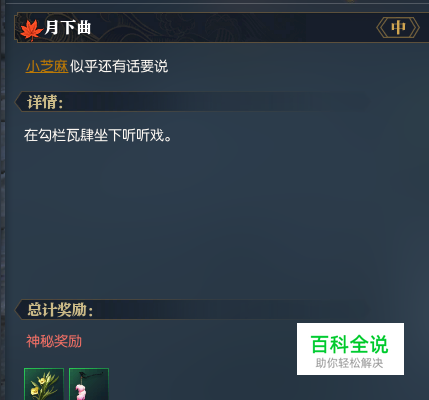429x400 pixels.
Task: Click the quest description 在勾栏瓦肆坐下听听戏
Action: click(x=98, y=135)
